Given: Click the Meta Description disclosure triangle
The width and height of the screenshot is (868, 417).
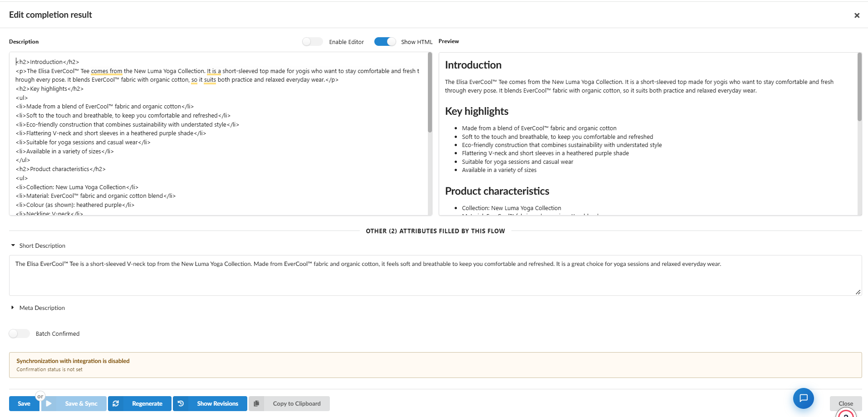Looking at the screenshot, I should 12,308.
